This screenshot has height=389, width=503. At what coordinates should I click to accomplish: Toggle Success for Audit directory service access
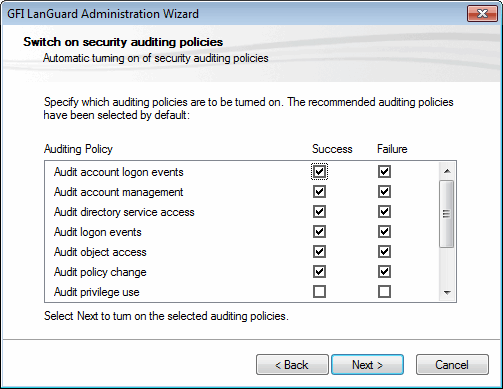point(319,212)
